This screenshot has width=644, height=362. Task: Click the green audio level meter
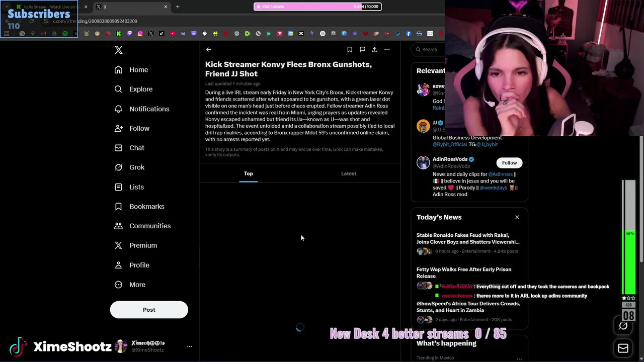[x=629, y=237]
